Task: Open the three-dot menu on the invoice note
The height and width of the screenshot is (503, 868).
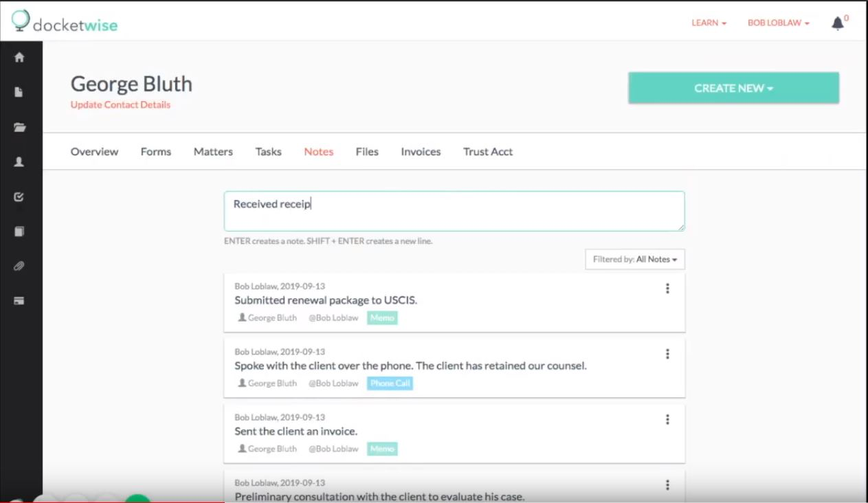Action: pos(667,419)
